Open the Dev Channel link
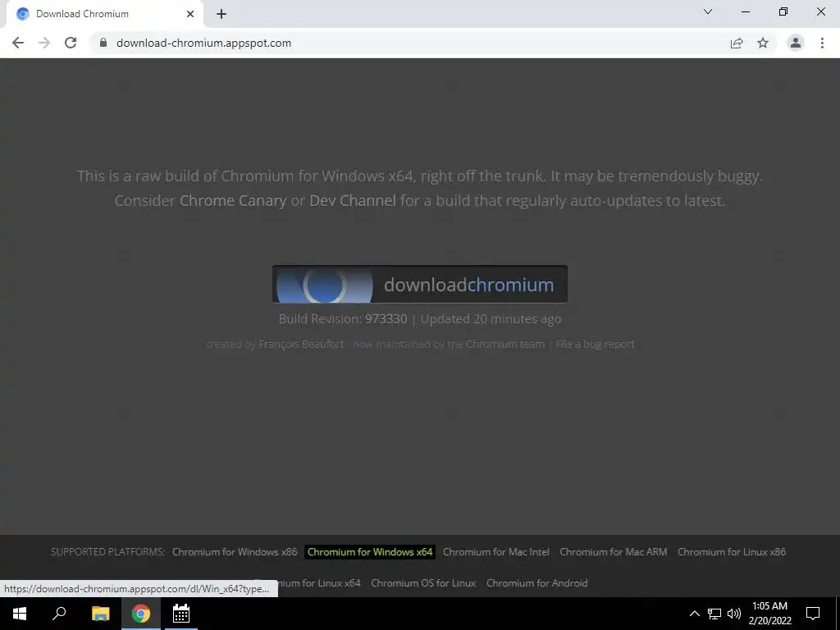Viewport: 840px width, 630px height. [353, 201]
